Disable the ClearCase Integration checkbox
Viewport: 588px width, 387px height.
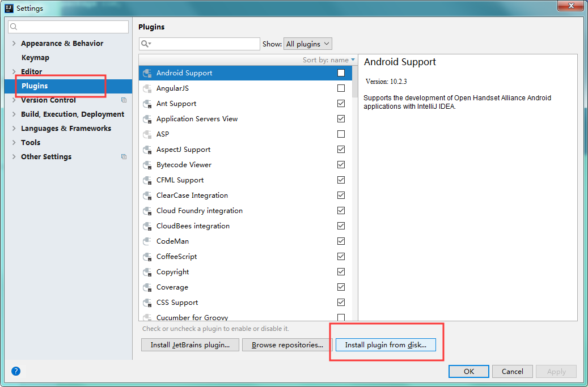click(341, 195)
